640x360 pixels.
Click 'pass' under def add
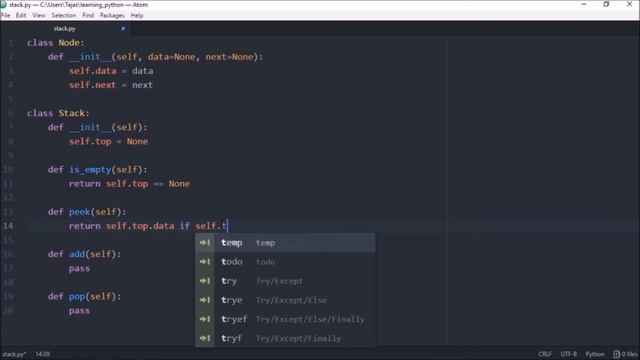[79, 268]
